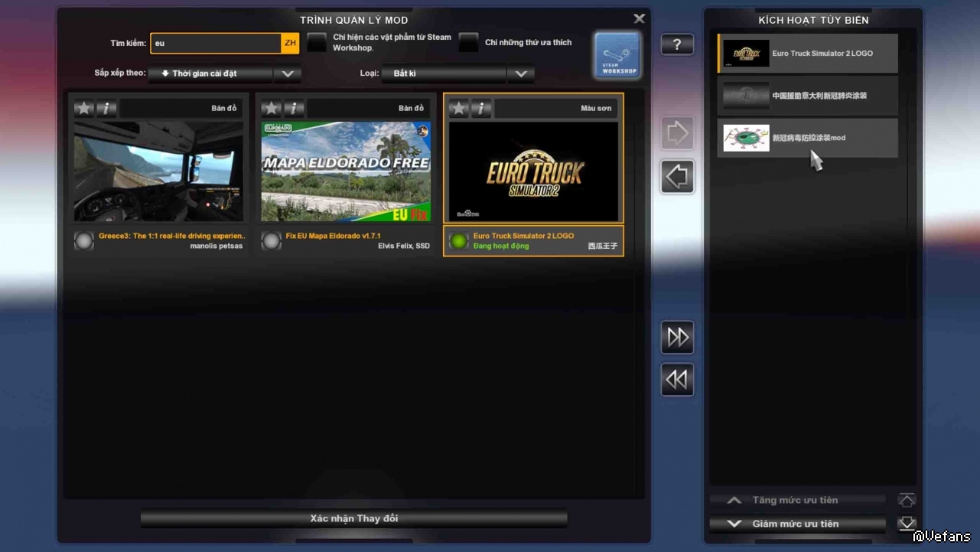
Task: Show info for Fix EU Mapa Eldorado
Action: click(294, 108)
